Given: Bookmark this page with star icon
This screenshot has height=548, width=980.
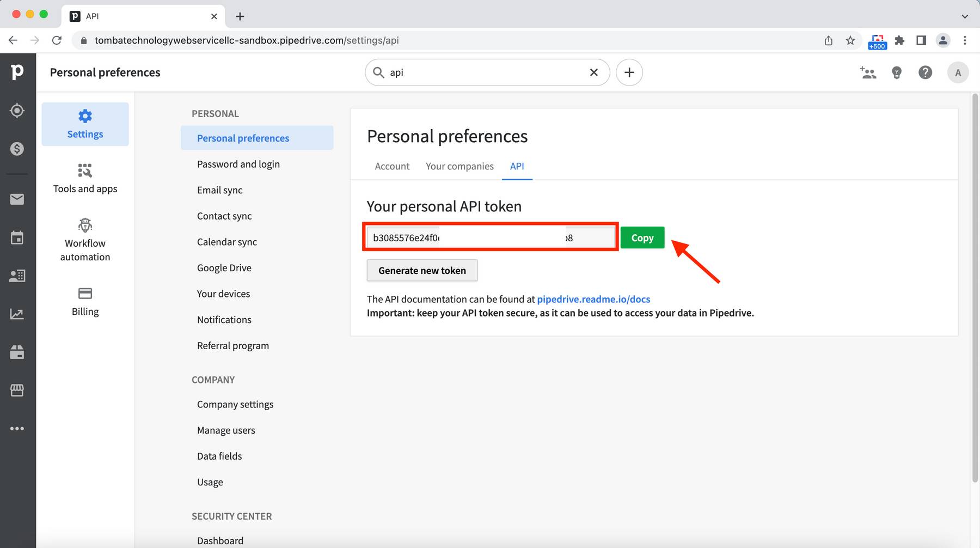Looking at the screenshot, I should pyautogui.click(x=850, y=40).
